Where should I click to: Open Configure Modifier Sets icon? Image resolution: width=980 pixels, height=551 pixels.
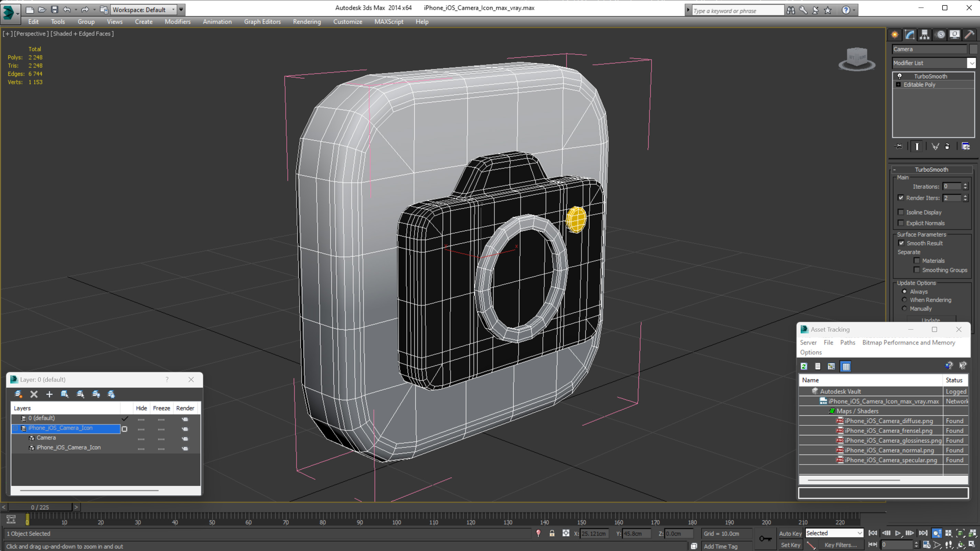tap(966, 146)
